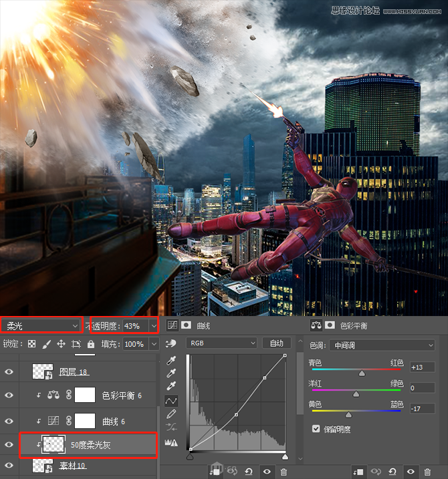The height and width of the screenshot is (479, 448).
Task: Open the 填充 fill slider arrow
Action: pyautogui.click(x=154, y=344)
